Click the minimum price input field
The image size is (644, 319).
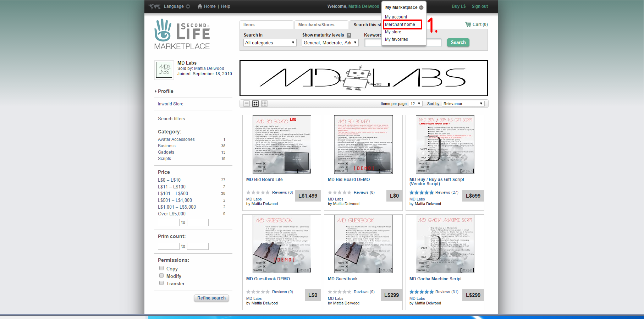pos(169,222)
